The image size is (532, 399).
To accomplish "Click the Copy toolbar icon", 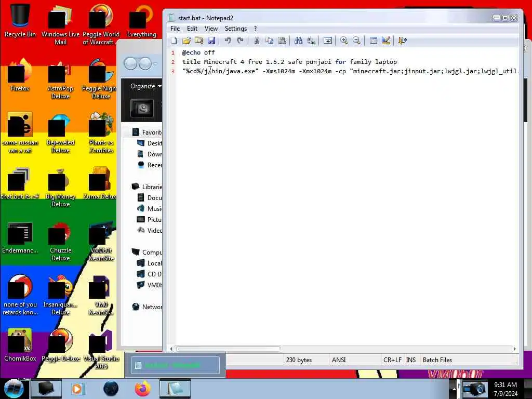I will [270, 41].
